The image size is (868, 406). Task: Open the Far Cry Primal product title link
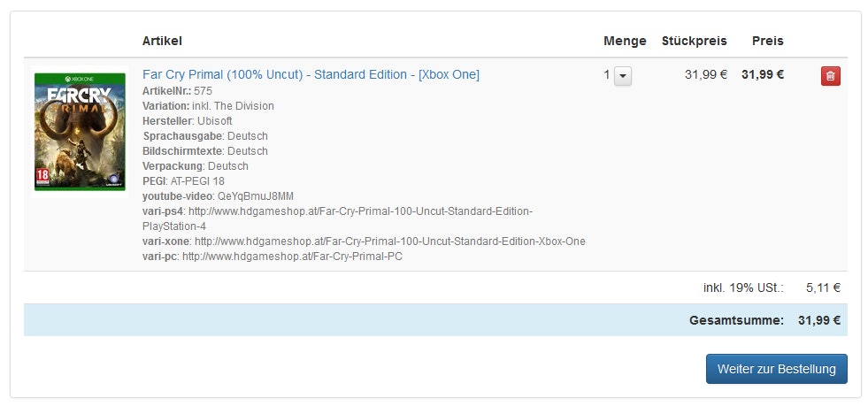311,74
